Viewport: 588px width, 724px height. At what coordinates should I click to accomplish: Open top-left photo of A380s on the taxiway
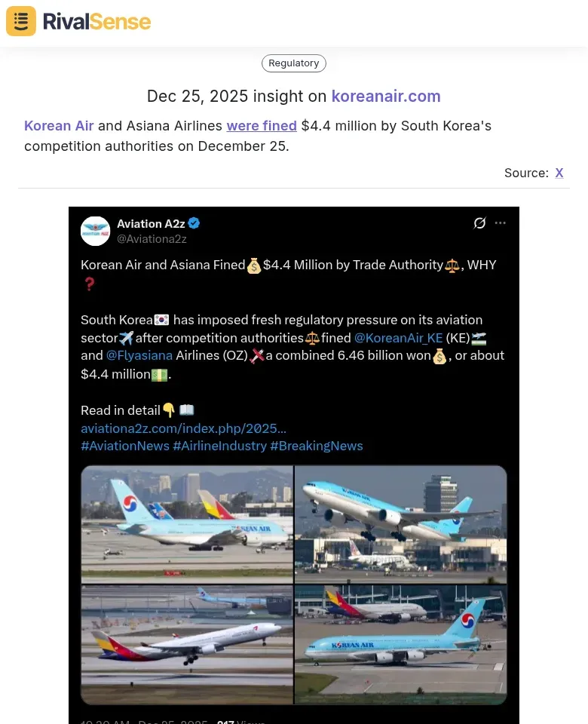pos(187,523)
